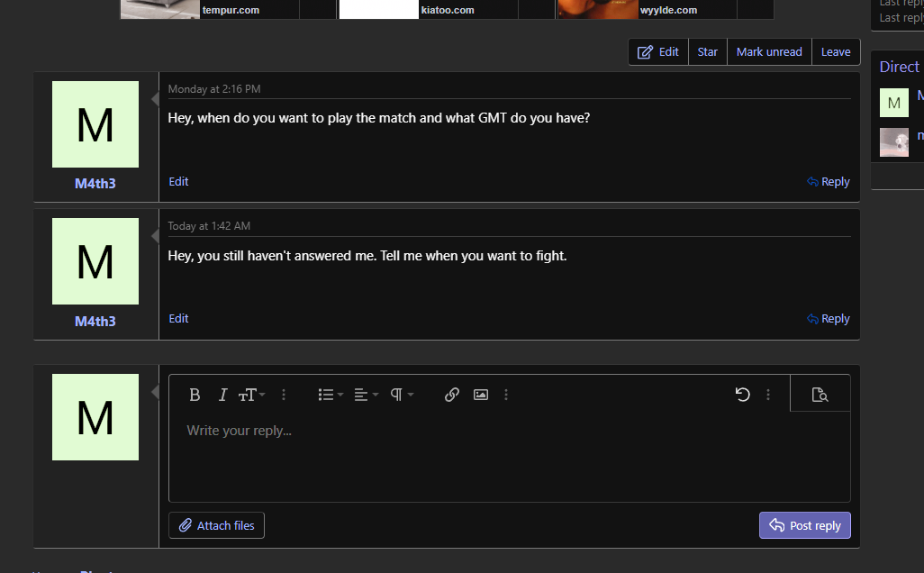The image size is (924, 573).
Task: Insert an image via picture icon
Action: (481, 395)
